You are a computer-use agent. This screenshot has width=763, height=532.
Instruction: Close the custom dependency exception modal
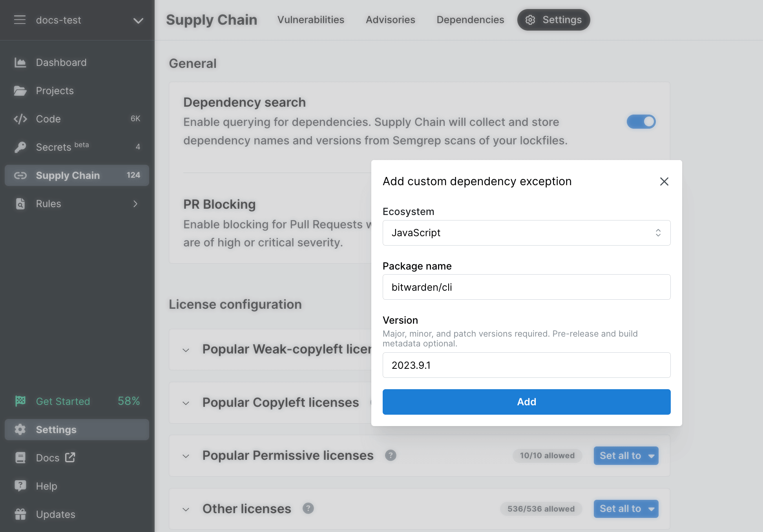pyautogui.click(x=664, y=181)
